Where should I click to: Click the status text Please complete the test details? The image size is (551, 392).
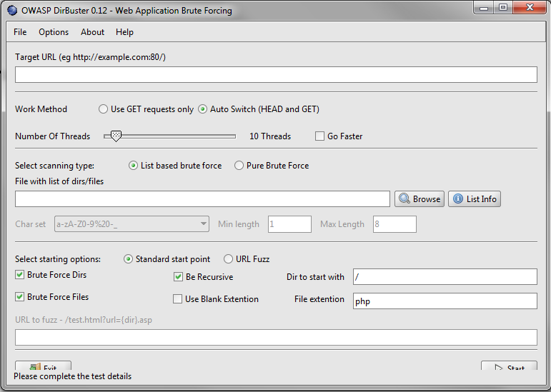(72, 376)
